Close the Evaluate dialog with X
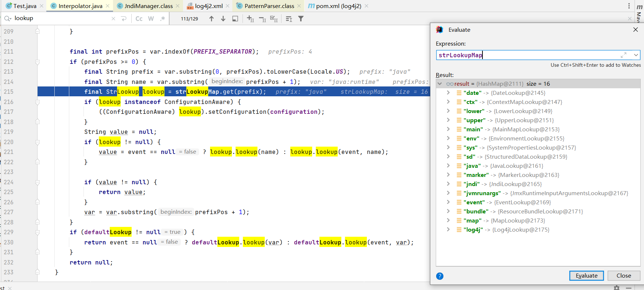 pos(636,30)
